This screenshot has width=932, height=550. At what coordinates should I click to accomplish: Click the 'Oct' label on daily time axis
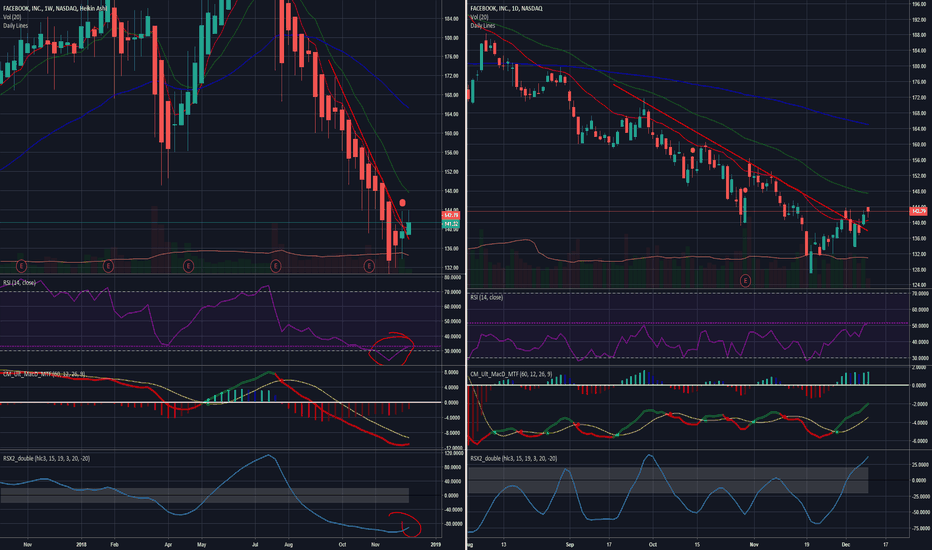[653, 544]
